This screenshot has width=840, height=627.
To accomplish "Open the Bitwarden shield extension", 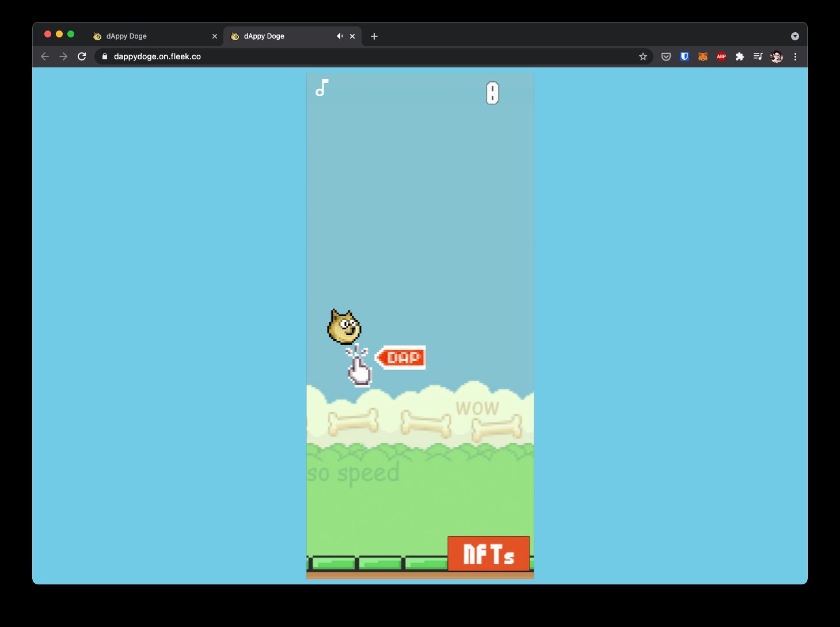I will coord(685,56).
